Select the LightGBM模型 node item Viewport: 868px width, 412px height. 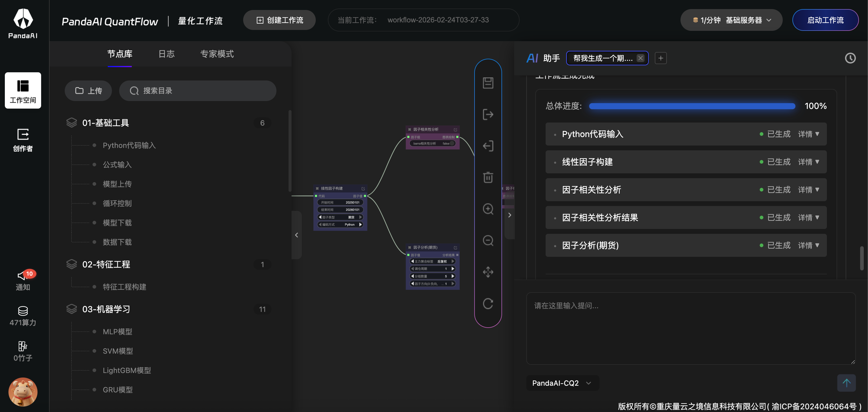(x=127, y=370)
